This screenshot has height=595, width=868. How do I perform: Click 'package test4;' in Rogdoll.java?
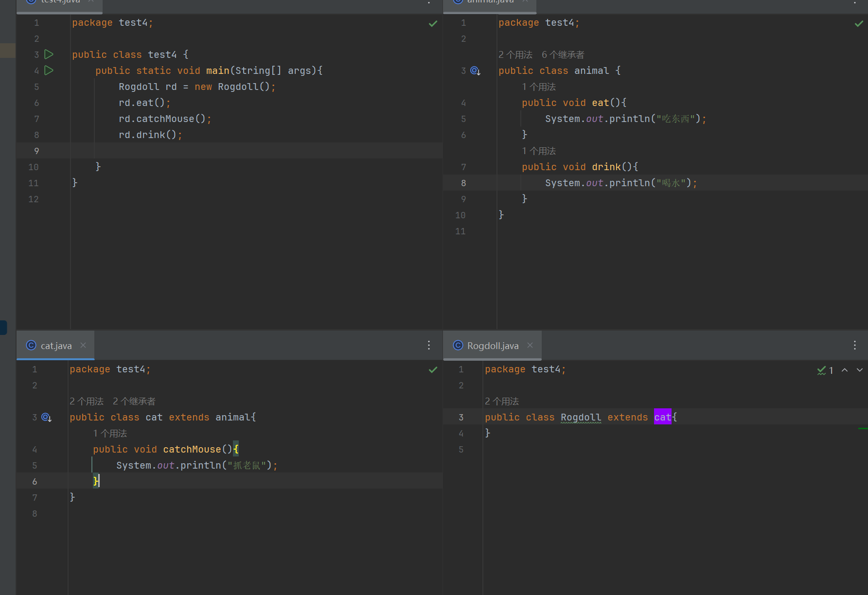525,369
